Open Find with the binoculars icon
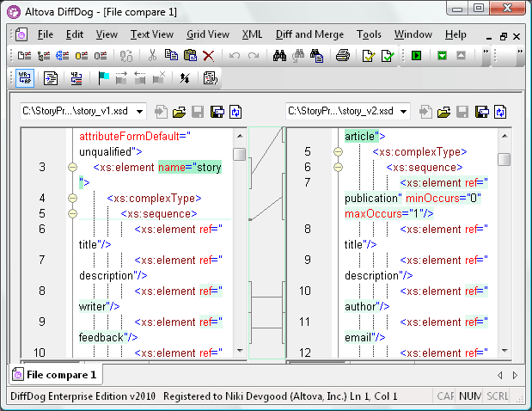This screenshot has width=532, height=411. (x=279, y=55)
